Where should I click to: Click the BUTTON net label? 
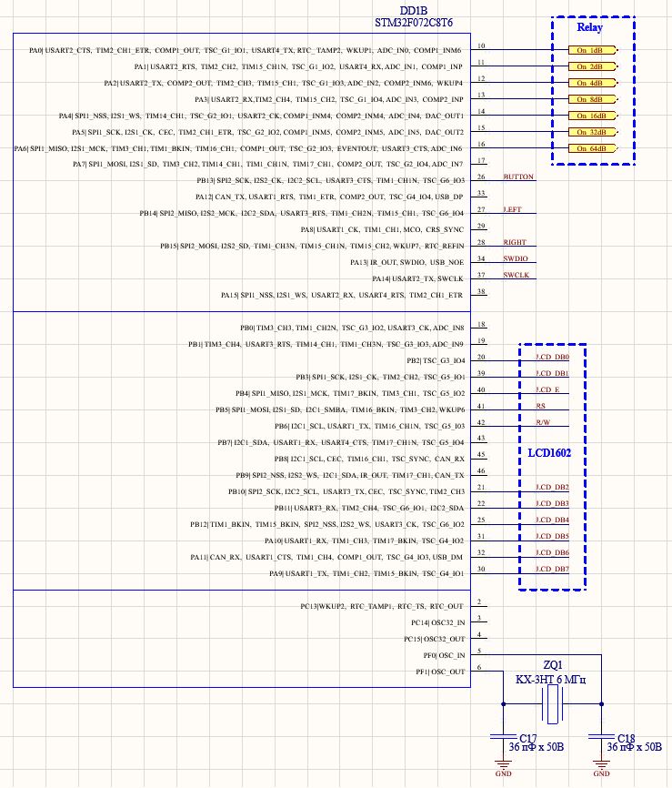pos(518,177)
